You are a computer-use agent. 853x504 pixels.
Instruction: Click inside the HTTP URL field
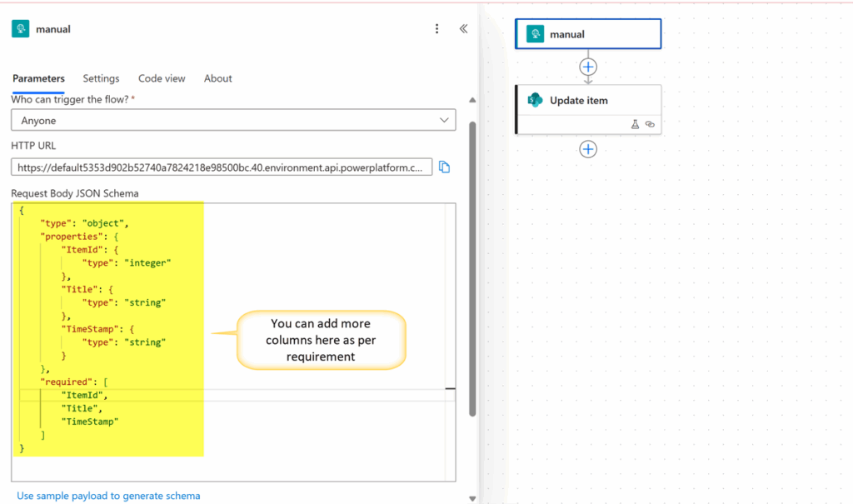[223, 167]
